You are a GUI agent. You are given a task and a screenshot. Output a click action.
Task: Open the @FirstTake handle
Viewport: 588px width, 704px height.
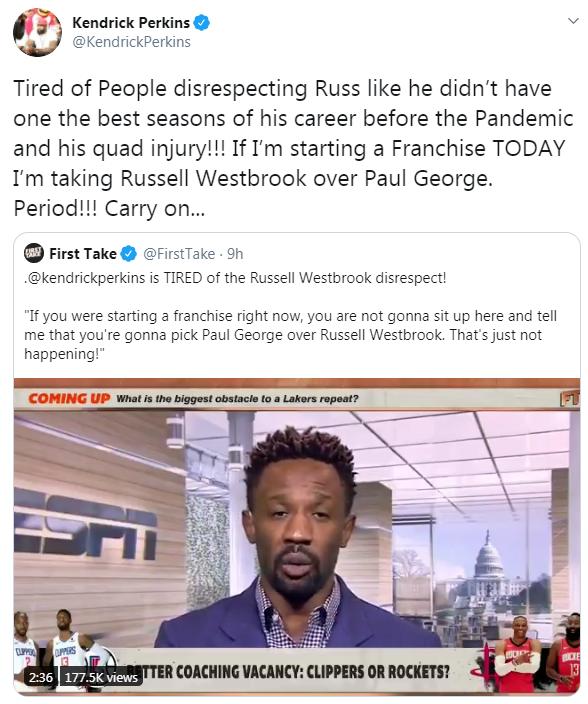click(x=179, y=254)
